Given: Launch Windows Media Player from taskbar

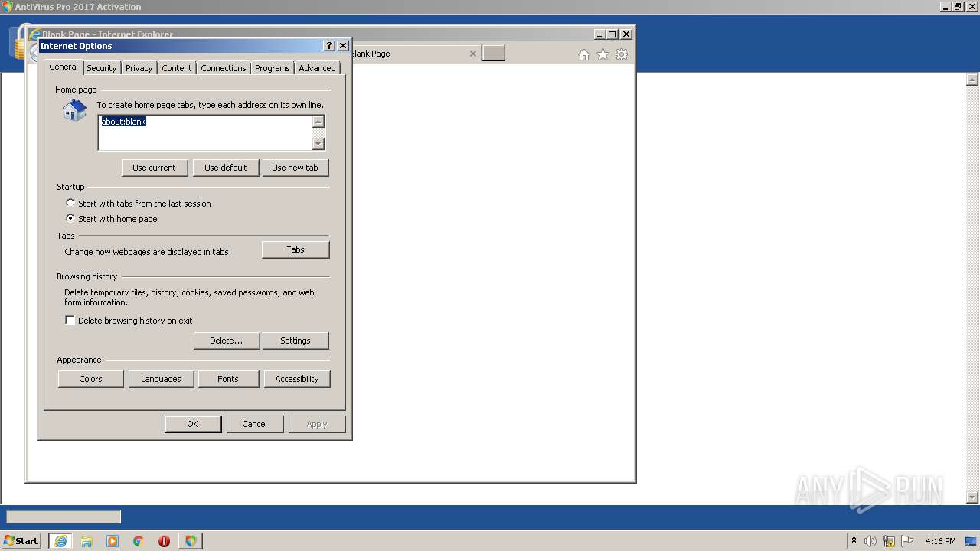Looking at the screenshot, I should pos(113,541).
